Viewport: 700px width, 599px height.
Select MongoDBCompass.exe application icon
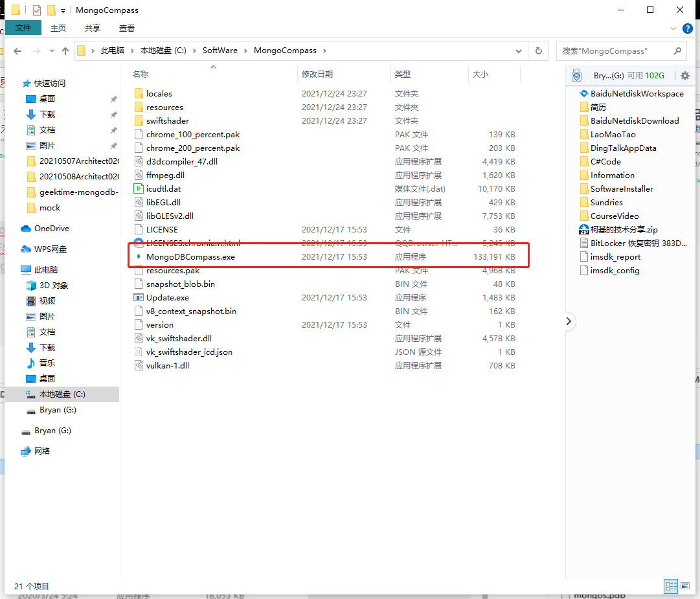[x=139, y=256]
